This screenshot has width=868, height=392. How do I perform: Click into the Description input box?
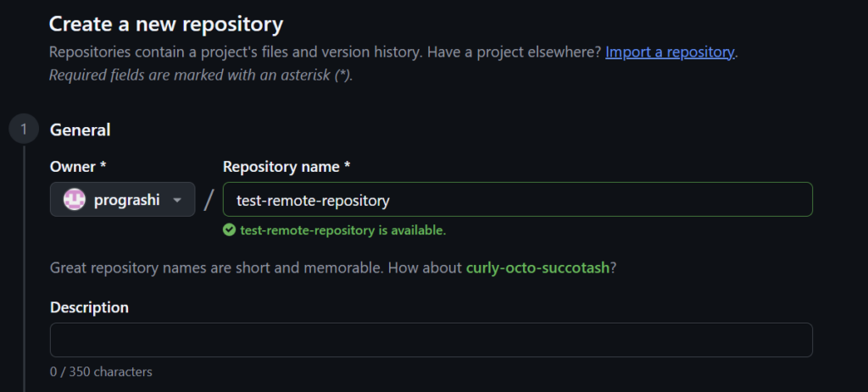click(x=431, y=340)
